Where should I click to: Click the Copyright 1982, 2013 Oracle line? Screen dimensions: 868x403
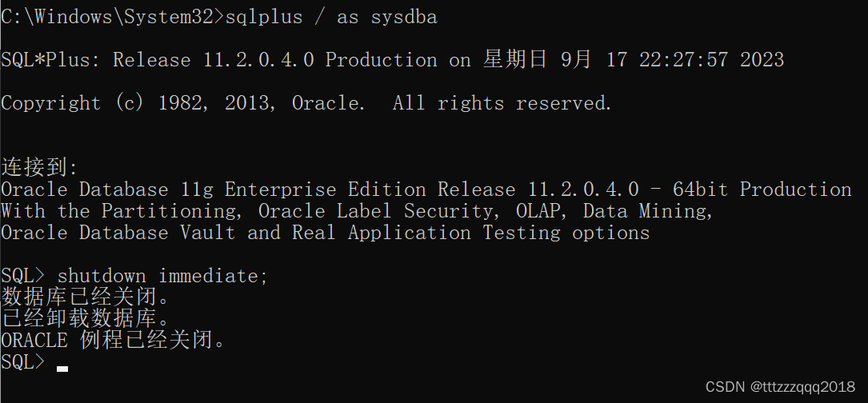click(x=306, y=103)
